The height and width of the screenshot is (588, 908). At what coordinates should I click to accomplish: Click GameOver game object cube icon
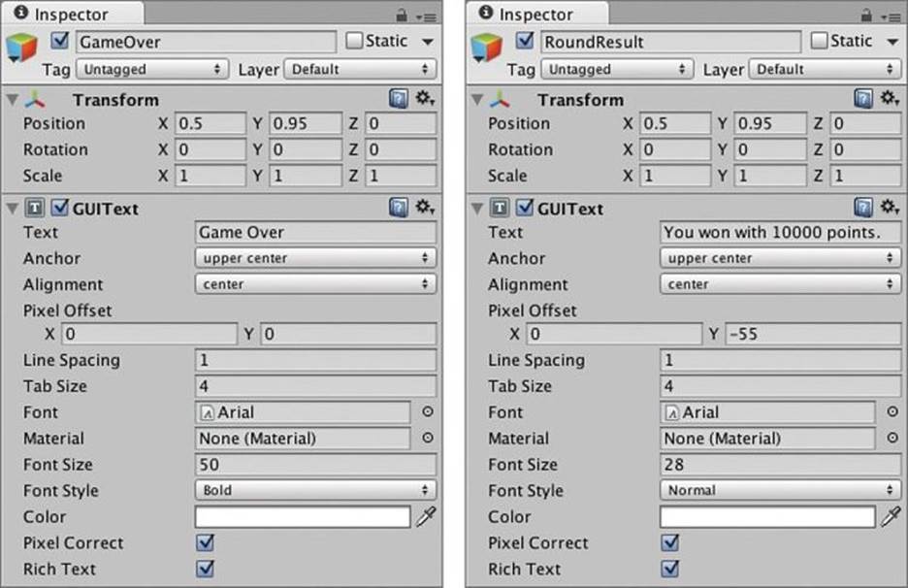click(x=22, y=48)
